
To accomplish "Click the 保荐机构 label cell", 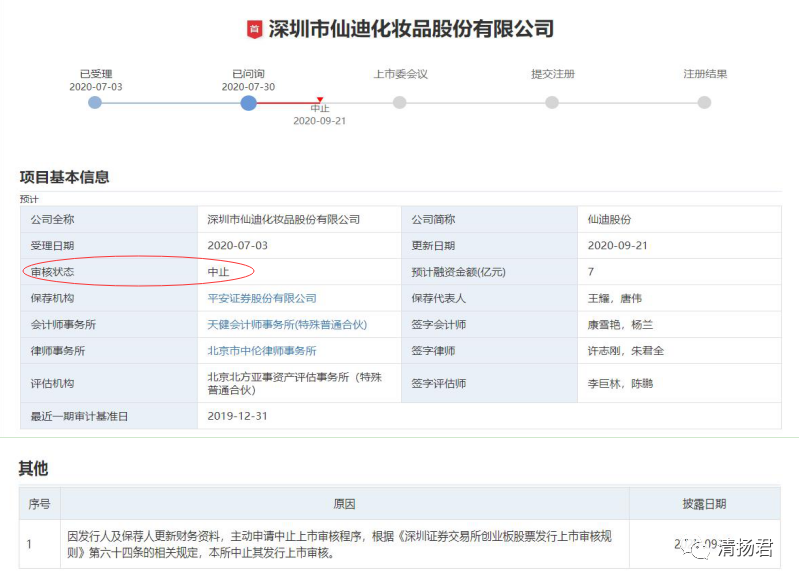I will point(109,298).
